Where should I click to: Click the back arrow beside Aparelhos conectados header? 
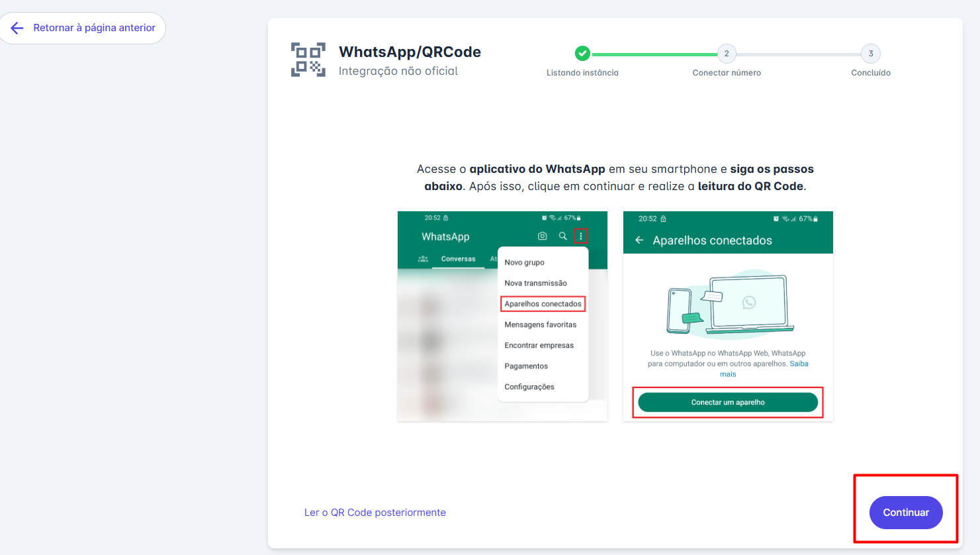point(639,240)
